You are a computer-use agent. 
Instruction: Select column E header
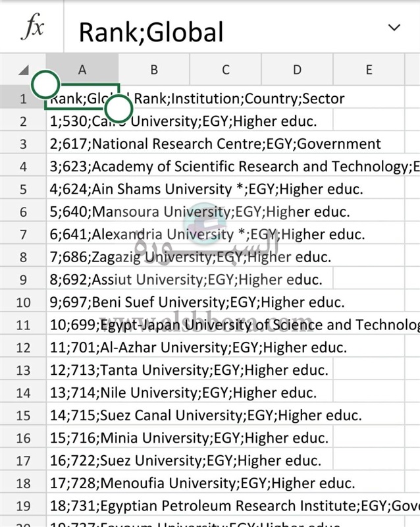coord(369,70)
